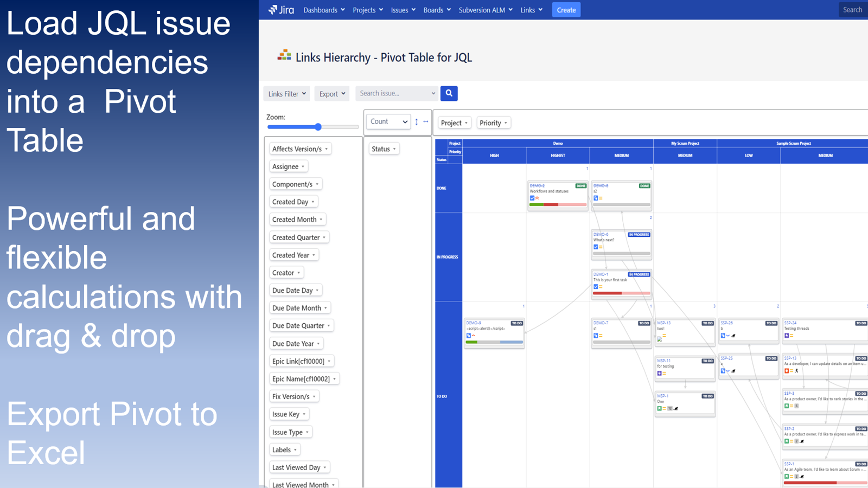Open issue card DEMO-1
The height and width of the screenshot is (488, 868).
pos(621,285)
